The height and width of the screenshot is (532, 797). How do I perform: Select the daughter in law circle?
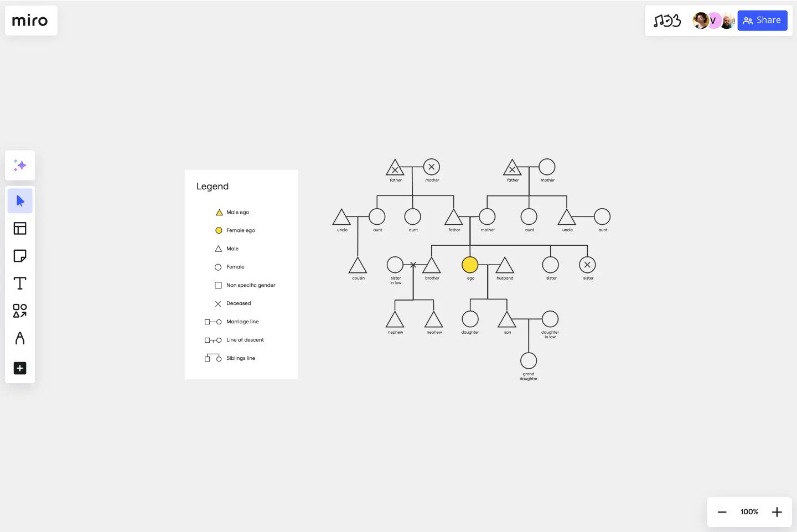(550, 319)
